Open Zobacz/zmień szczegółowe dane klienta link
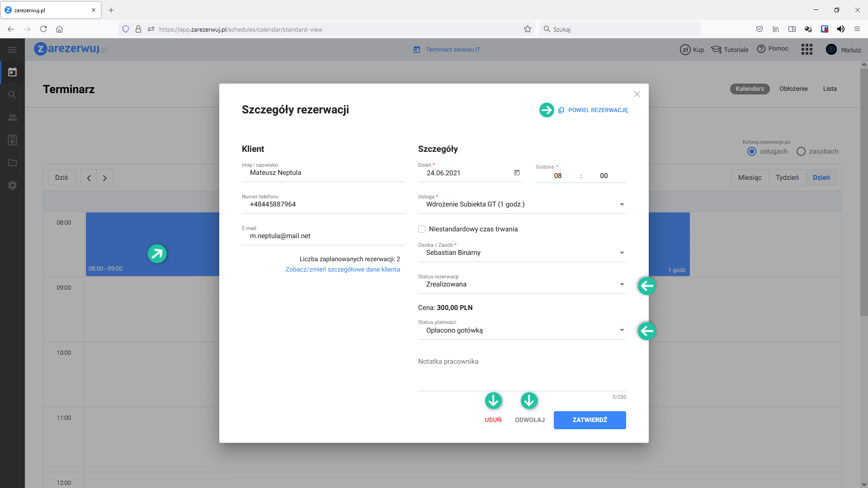 (x=343, y=270)
